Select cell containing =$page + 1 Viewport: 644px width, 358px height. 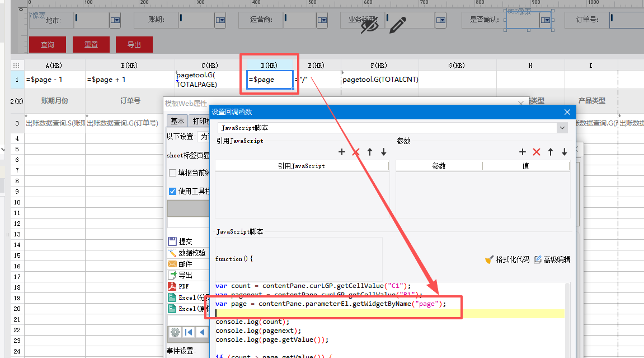130,80
